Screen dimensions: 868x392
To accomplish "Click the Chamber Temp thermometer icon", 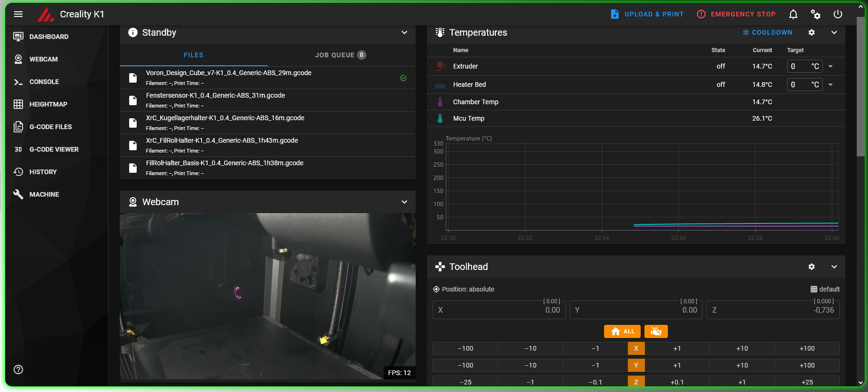I will tap(440, 102).
